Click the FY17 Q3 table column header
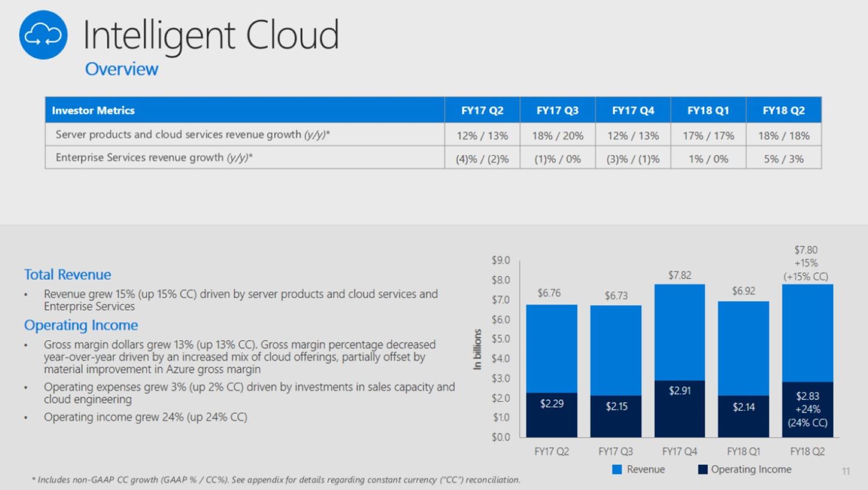Image resolution: width=868 pixels, height=490 pixels. [558, 111]
